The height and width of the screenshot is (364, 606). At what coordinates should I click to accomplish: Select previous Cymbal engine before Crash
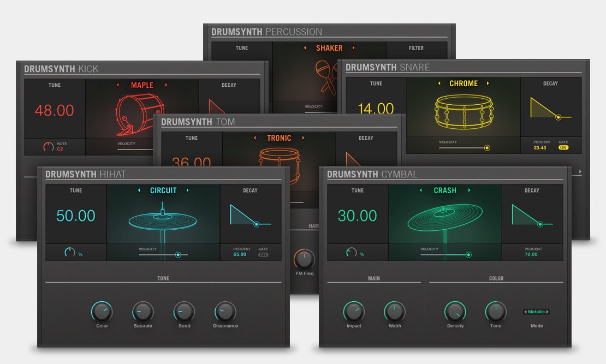[420, 190]
